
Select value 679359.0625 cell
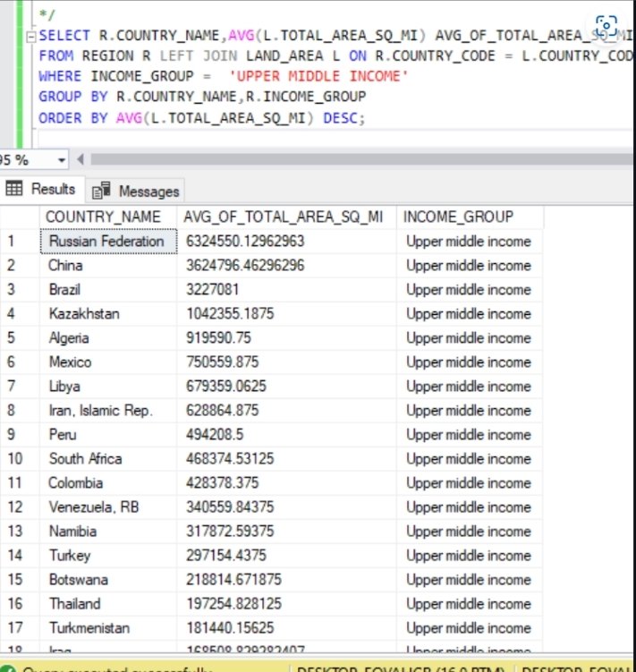pyautogui.click(x=286, y=387)
